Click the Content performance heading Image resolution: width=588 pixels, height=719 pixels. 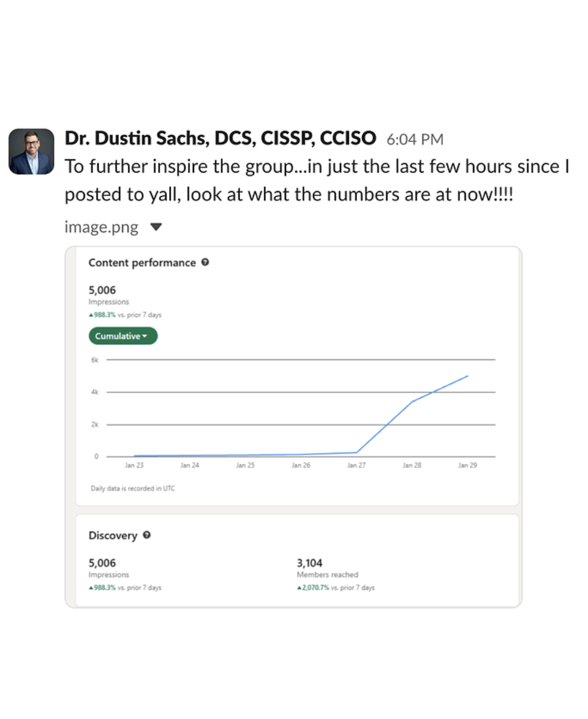pyautogui.click(x=142, y=263)
